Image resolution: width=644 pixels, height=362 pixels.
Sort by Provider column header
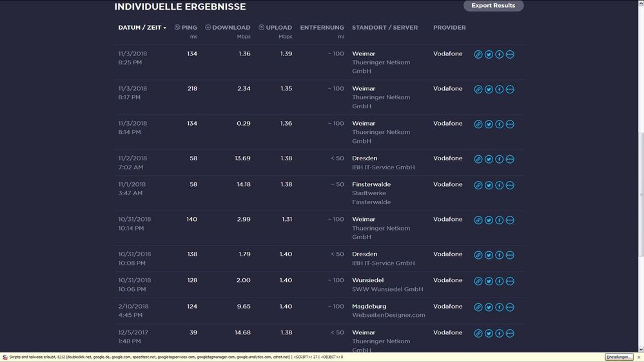tap(449, 28)
